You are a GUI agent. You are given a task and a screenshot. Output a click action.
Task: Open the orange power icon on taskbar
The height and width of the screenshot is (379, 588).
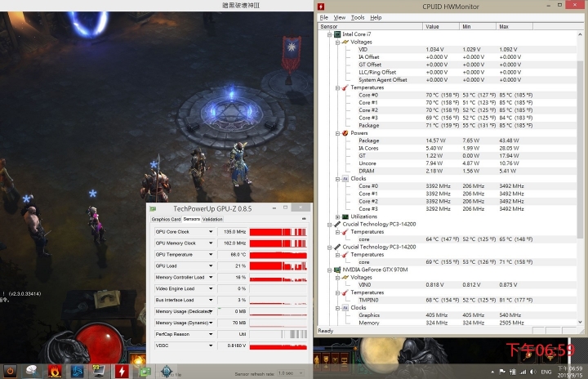10,371
